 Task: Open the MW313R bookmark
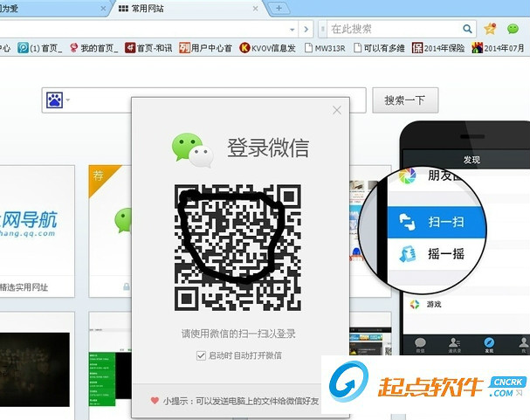tap(325, 48)
